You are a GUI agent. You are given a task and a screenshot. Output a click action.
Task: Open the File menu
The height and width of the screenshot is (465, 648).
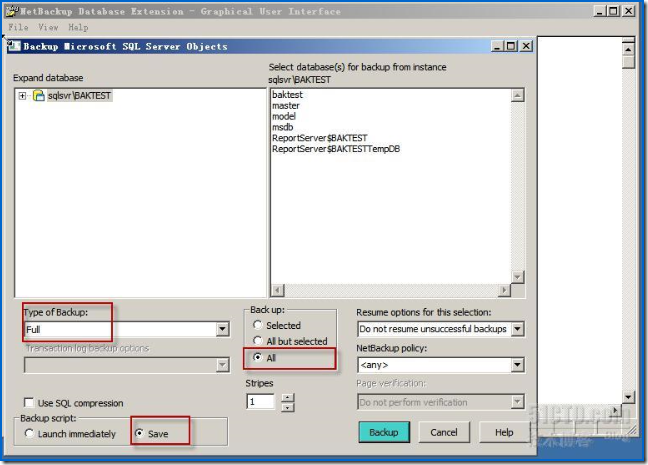click(x=19, y=27)
